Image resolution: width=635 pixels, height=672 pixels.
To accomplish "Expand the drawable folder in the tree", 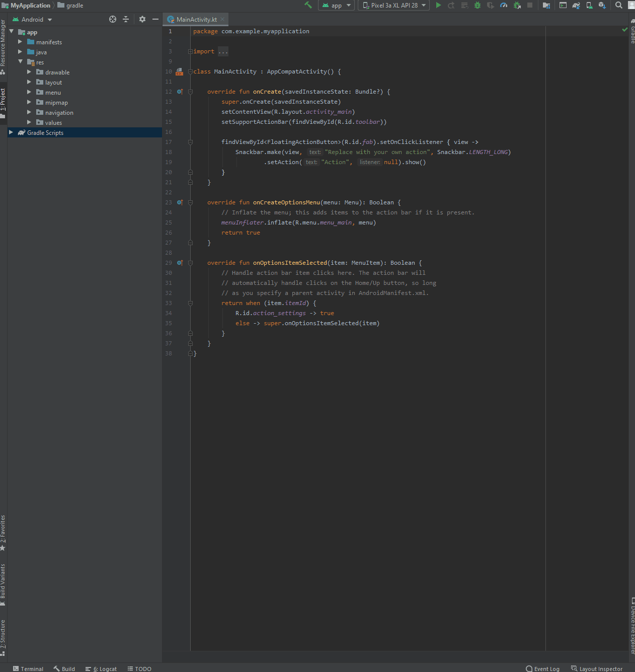I will [x=29, y=72].
